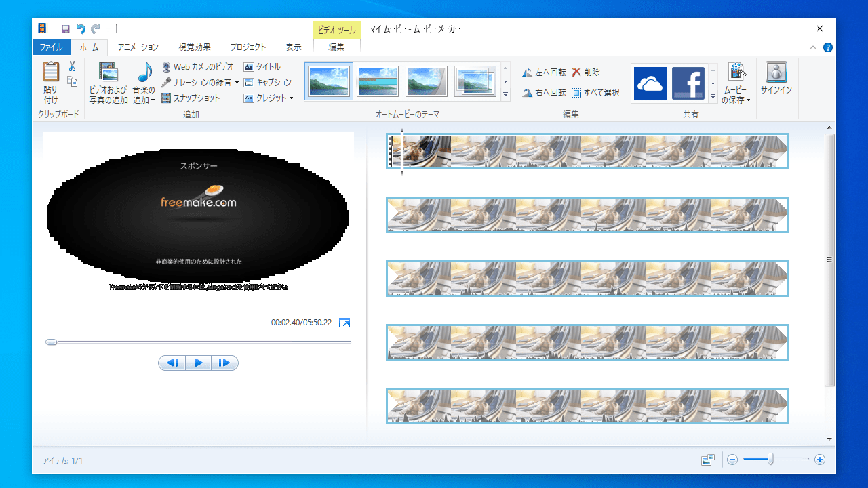The width and height of the screenshot is (868, 488).
Task: Rotate left (左へ回転)
Action: [544, 73]
